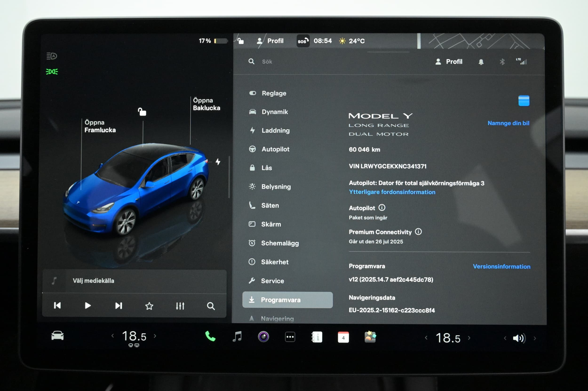Tap the car controls icon in the dock
Image resolution: width=588 pixels, height=391 pixels.
point(57,335)
